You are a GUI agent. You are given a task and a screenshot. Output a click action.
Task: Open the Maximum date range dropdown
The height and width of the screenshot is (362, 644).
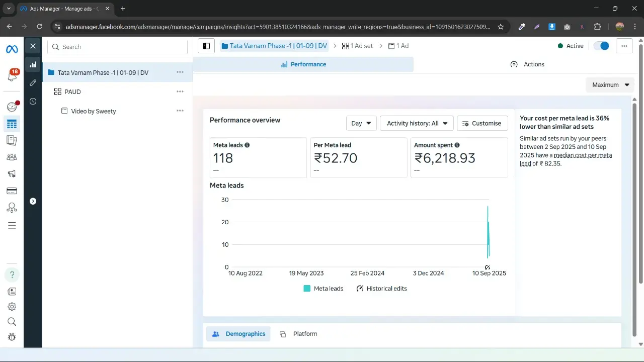610,85
